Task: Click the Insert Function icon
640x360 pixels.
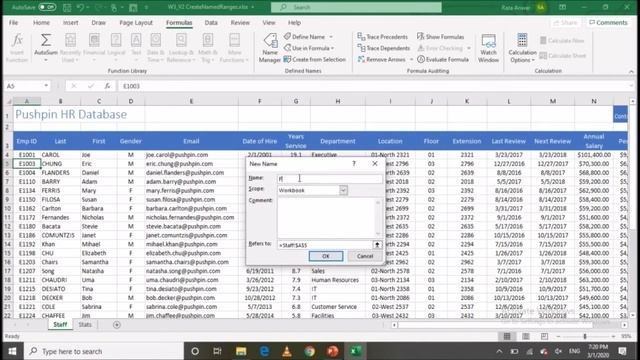Action: click(x=17, y=48)
